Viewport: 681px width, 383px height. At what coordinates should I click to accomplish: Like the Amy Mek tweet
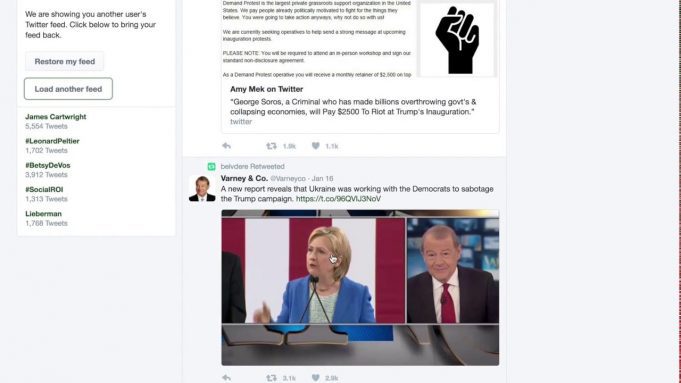[316, 146]
